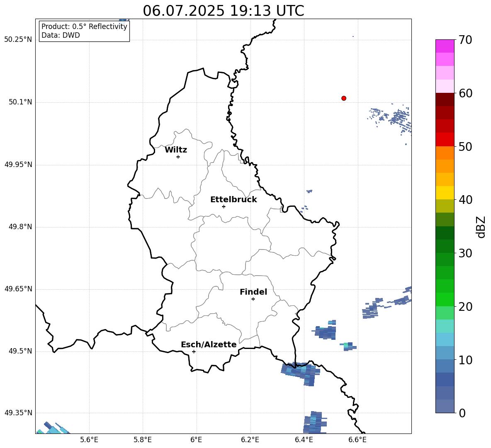Click the latitude label 50.1°N
491x448 pixels.
(20, 102)
